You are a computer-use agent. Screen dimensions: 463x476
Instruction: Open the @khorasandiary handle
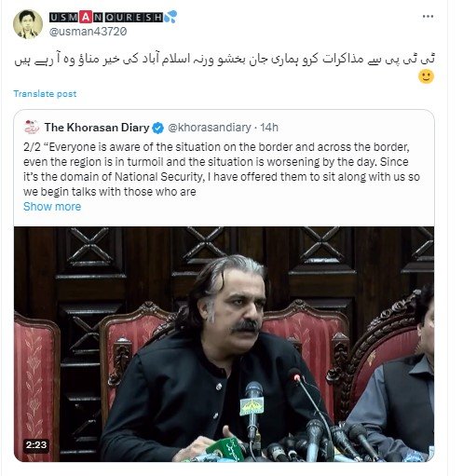tap(210, 128)
